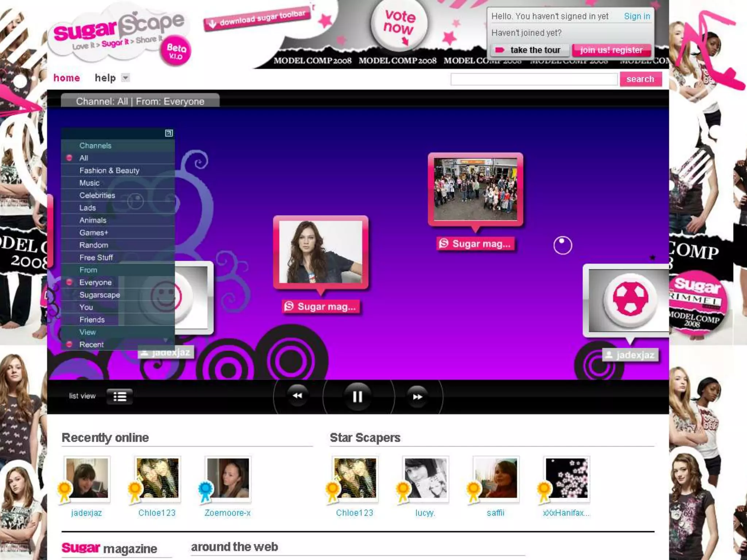Click the From section header
The width and height of the screenshot is (747, 560).
point(118,270)
